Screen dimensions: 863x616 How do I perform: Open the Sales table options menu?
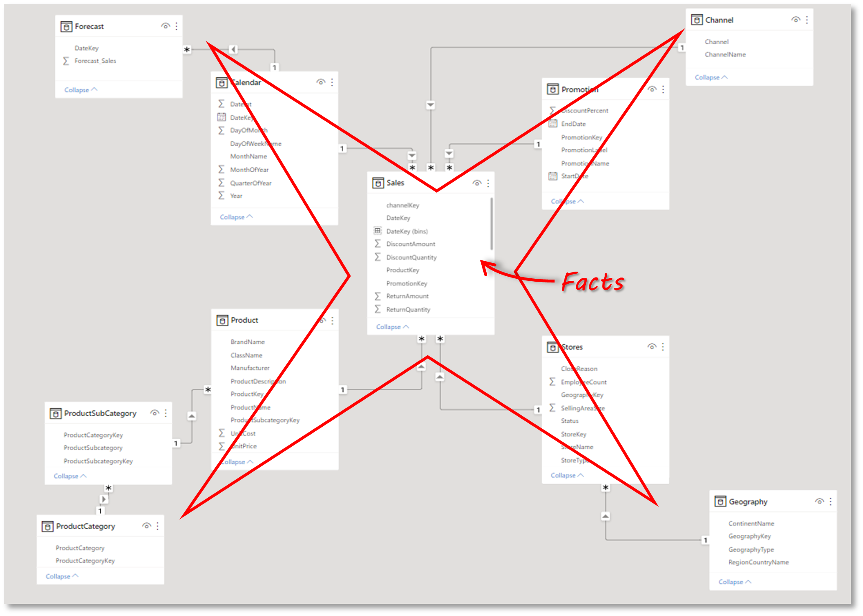click(x=488, y=188)
